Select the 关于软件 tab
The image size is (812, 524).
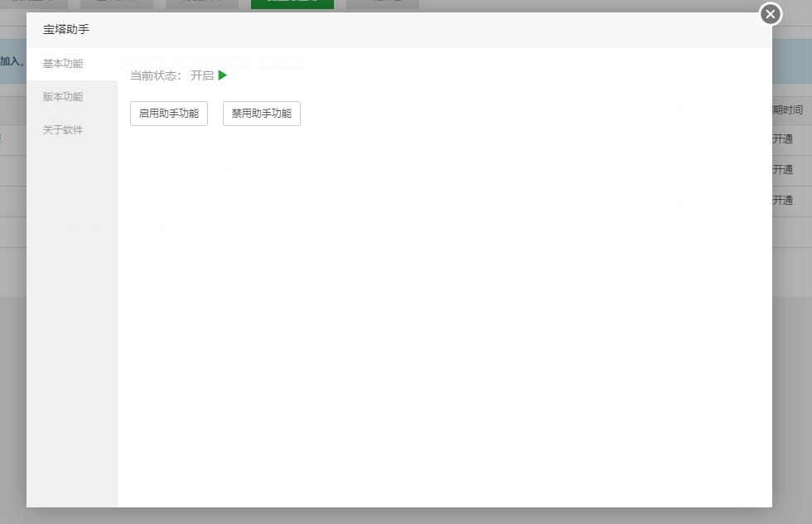72,130
